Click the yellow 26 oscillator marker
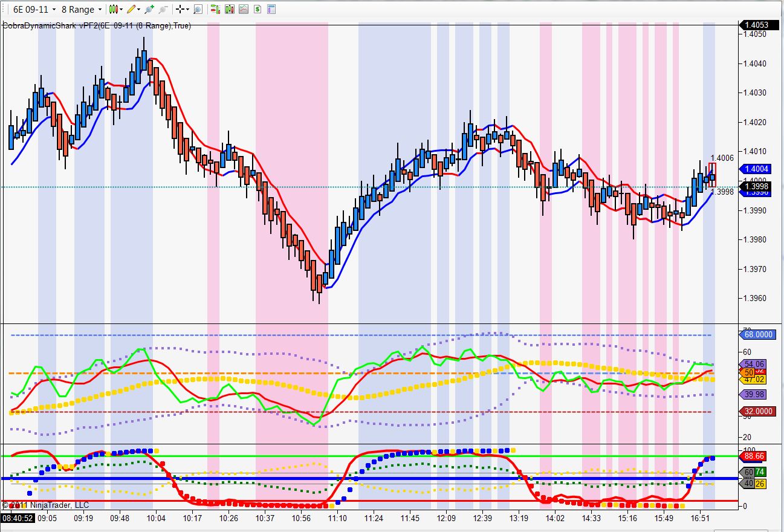The image size is (784, 532). click(x=760, y=483)
